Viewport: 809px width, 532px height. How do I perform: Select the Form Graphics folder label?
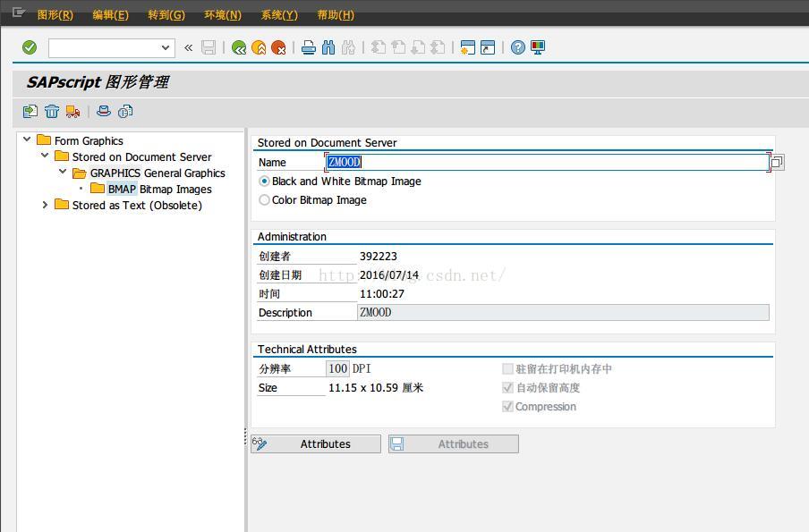(89, 140)
